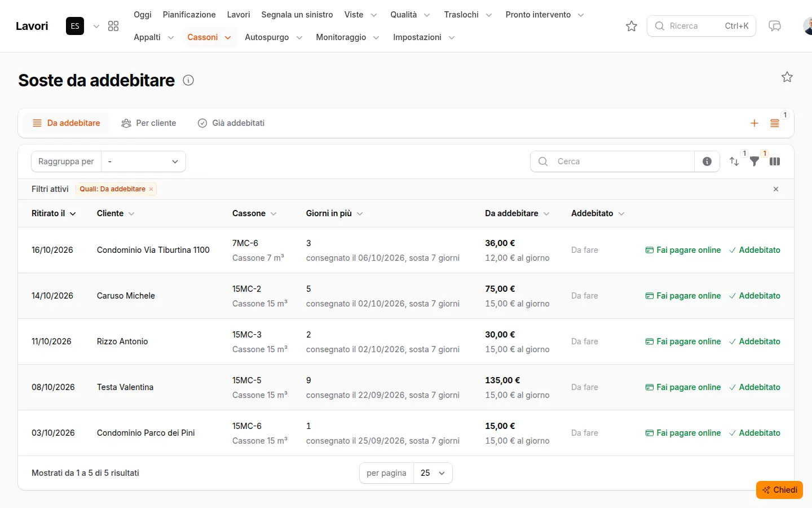Add a new view with plus icon

tap(754, 123)
